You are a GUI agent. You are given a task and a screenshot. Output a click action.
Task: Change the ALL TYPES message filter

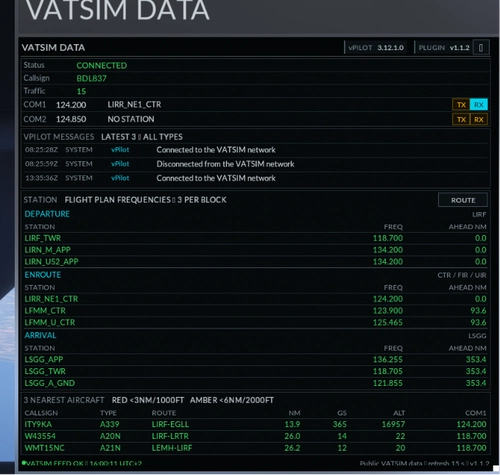coord(163,137)
